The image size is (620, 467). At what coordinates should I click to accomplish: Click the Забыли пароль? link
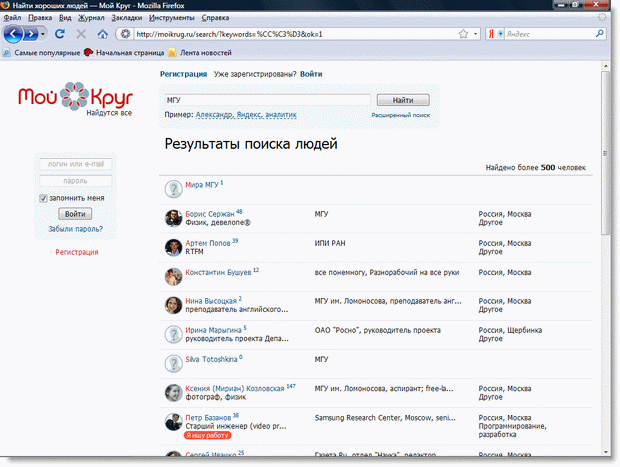pyautogui.click(x=76, y=229)
